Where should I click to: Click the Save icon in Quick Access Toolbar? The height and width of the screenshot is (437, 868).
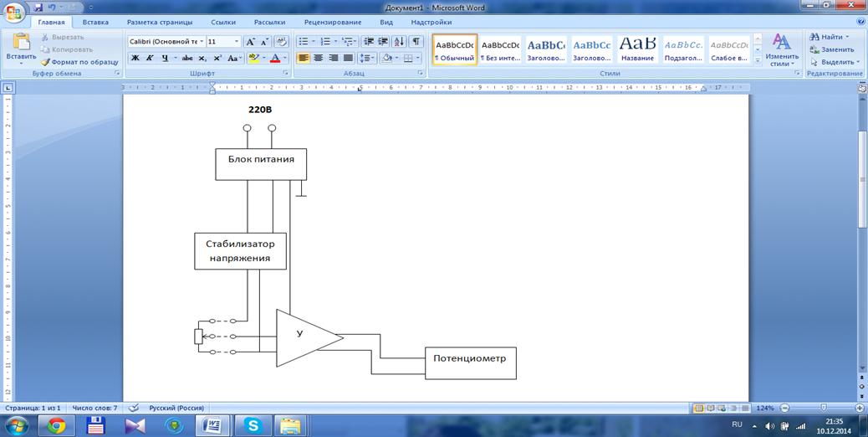pyautogui.click(x=38, y=8)
